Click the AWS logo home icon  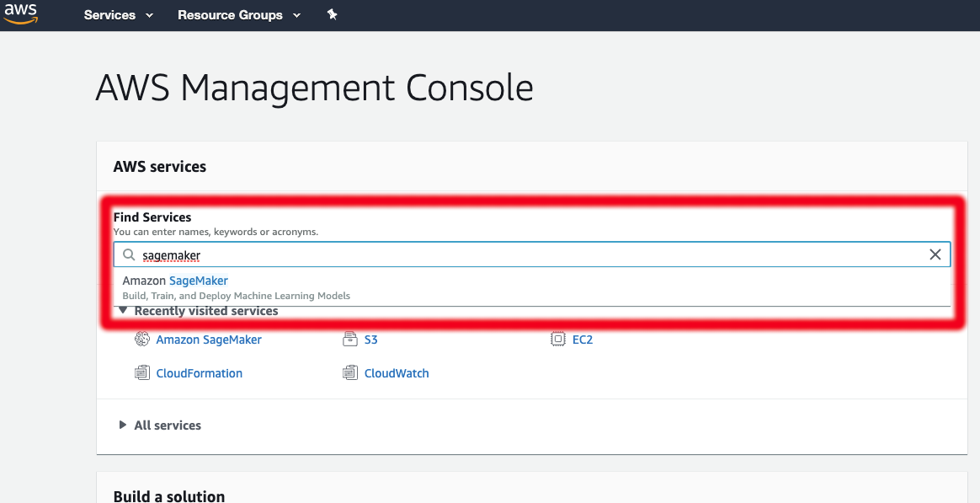pos(20,13)
